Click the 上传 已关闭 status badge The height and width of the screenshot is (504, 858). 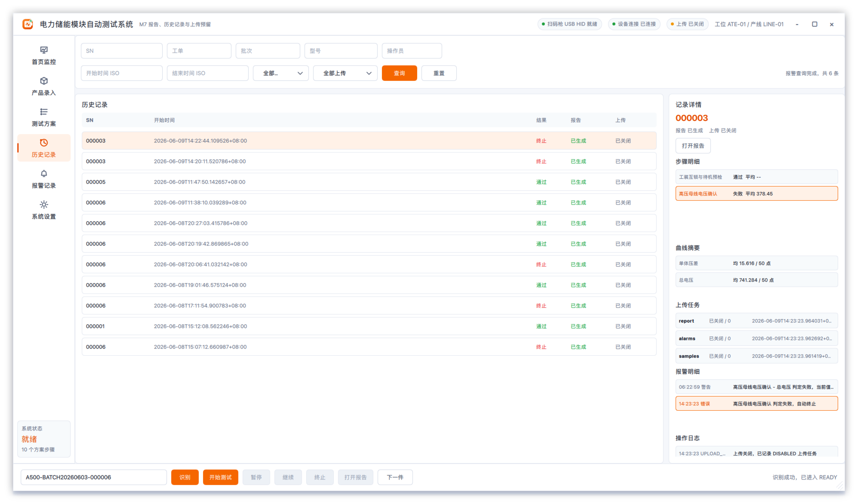click(x=687, y=24)
